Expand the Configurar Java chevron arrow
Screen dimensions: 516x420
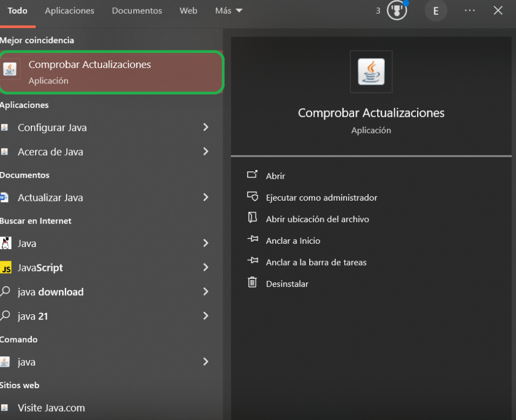coord(206,127)
